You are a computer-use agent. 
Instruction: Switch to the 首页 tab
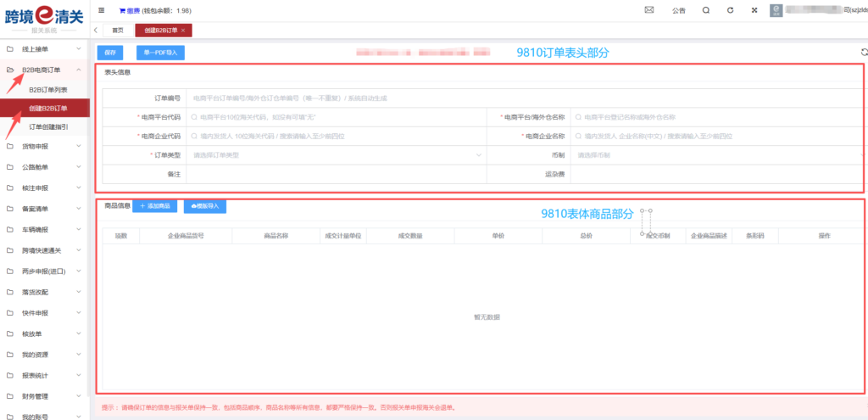click(118, 30)
